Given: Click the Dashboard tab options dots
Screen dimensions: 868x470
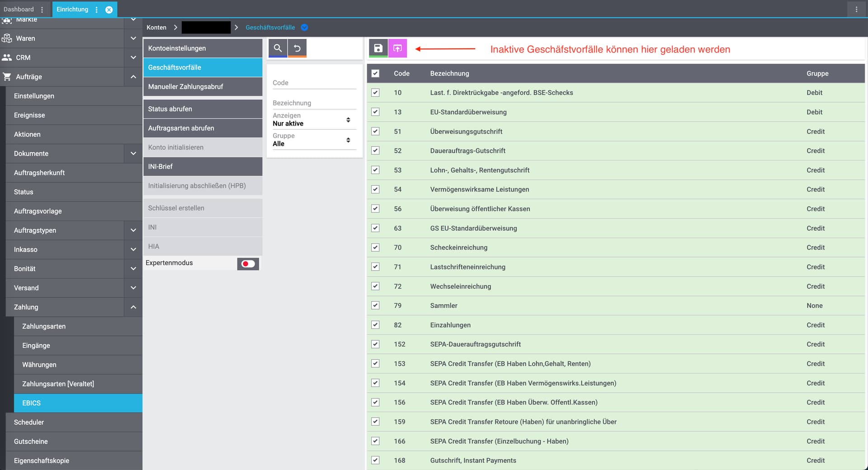Looking at the screenshot, I should tap(42, 9).
